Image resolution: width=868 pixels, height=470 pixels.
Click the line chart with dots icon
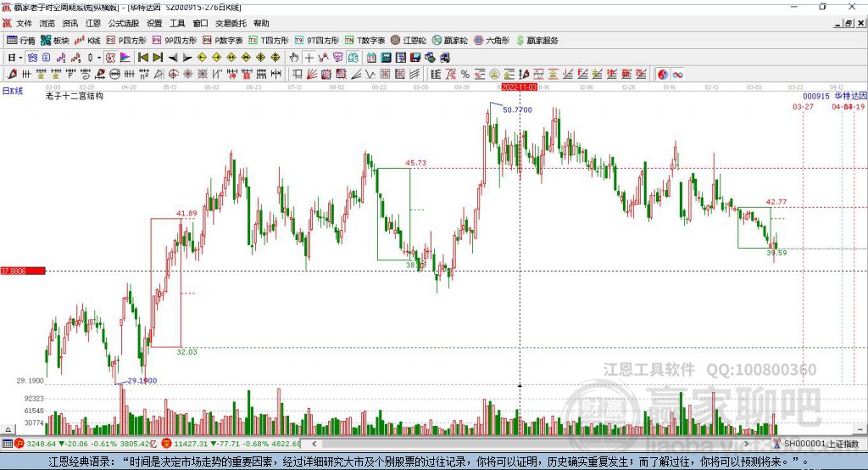323,58
